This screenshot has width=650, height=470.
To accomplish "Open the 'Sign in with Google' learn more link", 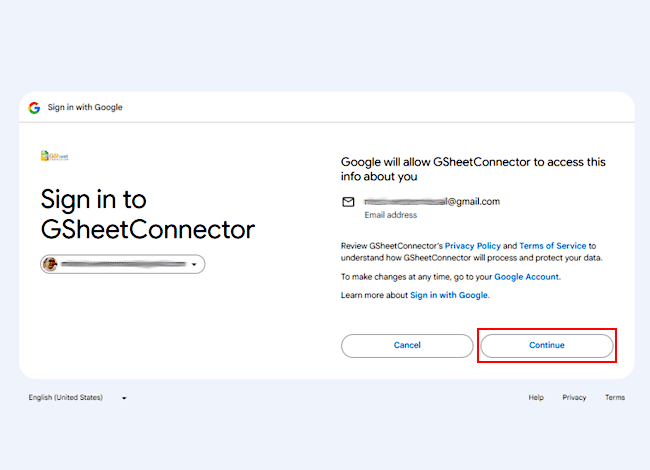I will [449, 295].
